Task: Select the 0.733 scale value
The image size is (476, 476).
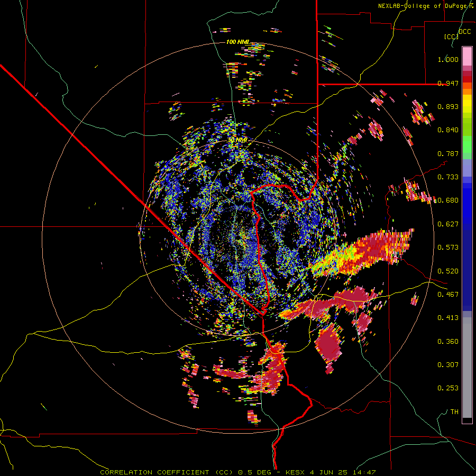Action: [x=448, y=177]
